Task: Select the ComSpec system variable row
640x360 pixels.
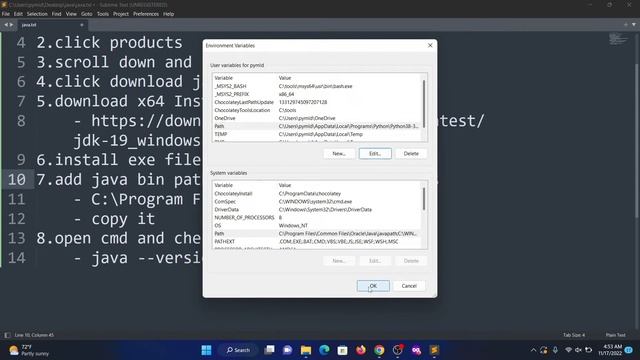Action: pos(317,202)
